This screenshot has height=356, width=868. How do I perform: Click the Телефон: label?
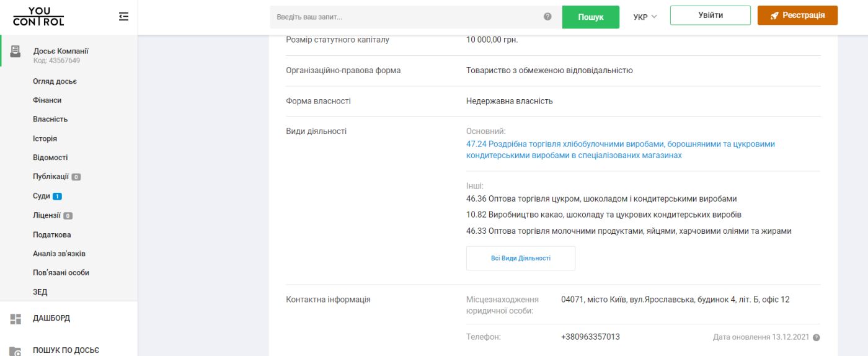483,337
